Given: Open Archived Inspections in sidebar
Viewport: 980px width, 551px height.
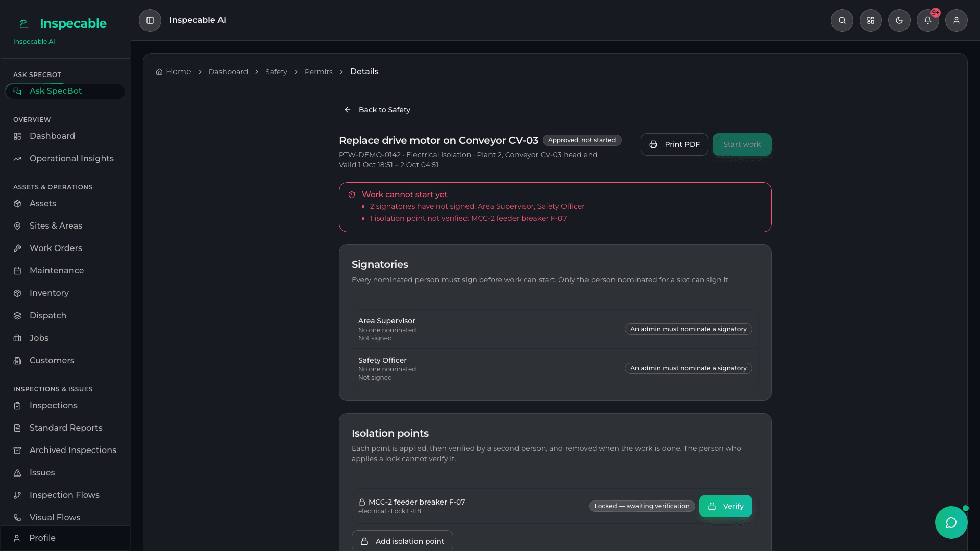Looking at the screenshot, I should (65, 450).
